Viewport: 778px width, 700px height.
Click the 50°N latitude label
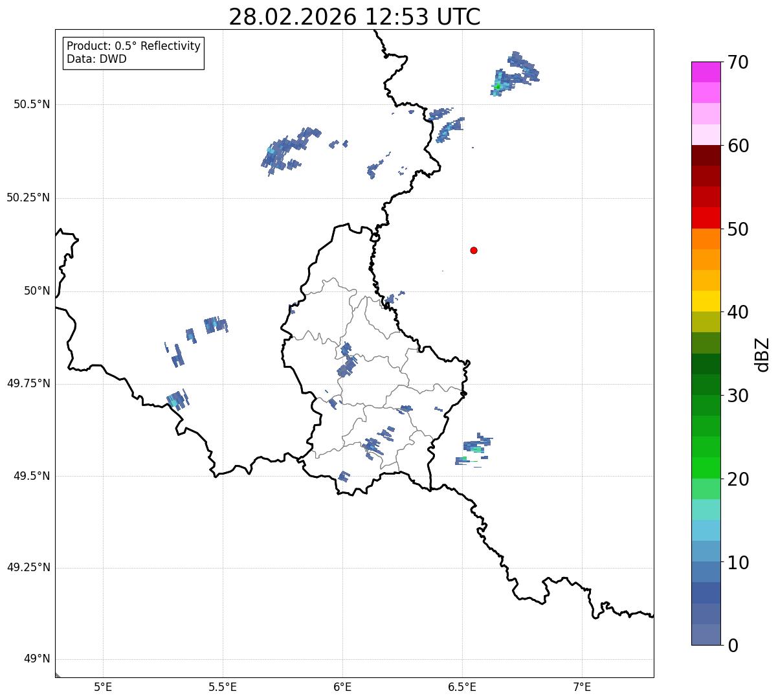click(x=37, y=291)
